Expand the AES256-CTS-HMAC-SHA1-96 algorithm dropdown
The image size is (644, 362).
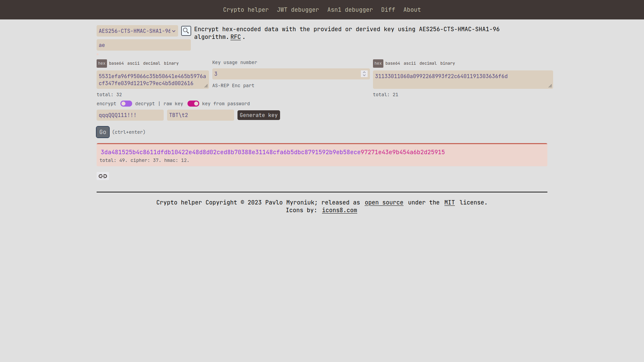137,31
